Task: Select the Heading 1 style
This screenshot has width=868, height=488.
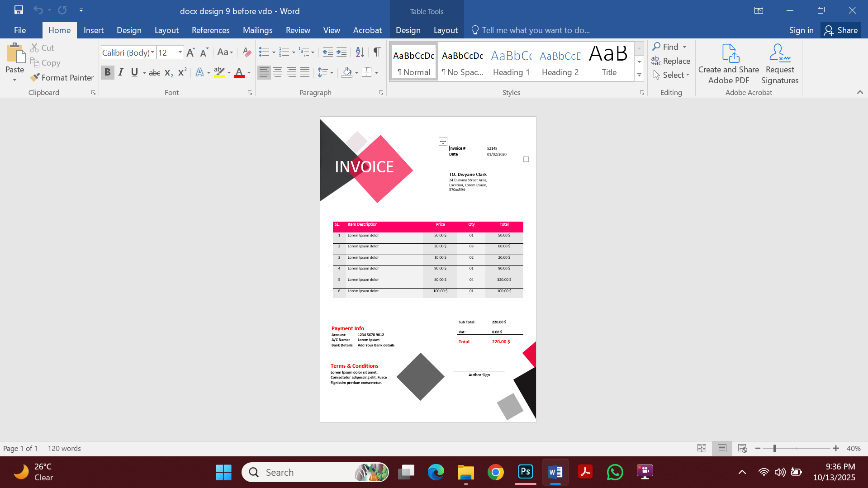Action: tap(511, 61)
